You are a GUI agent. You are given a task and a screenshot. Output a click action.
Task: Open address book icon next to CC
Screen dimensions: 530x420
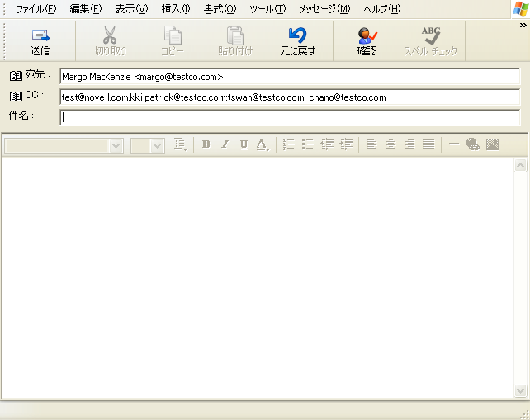click(x=16, y=97)
